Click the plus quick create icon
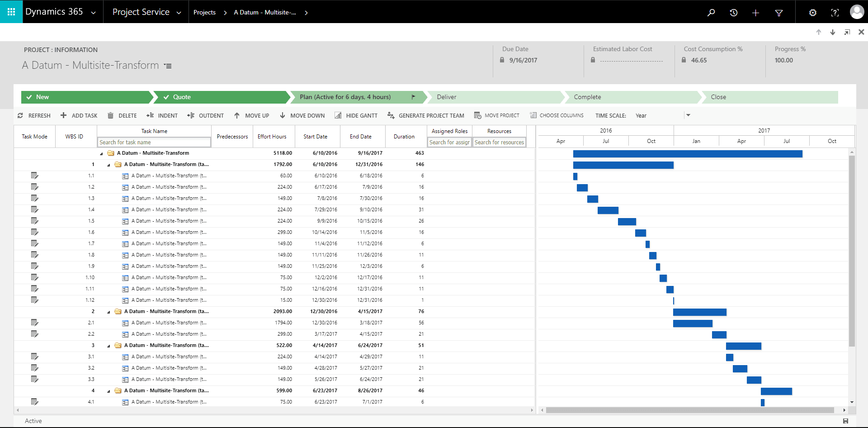The width and height of the screenshot is (868, 428). 755,13
